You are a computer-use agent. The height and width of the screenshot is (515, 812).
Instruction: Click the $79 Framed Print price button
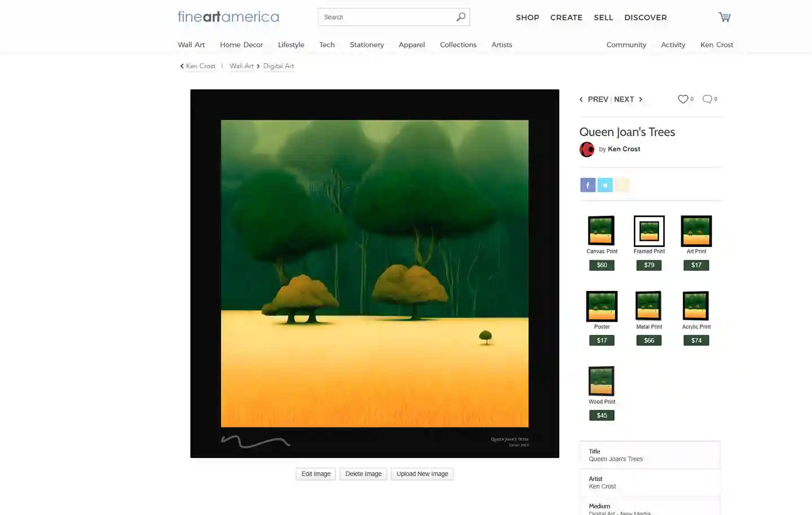tap(649, 265)
